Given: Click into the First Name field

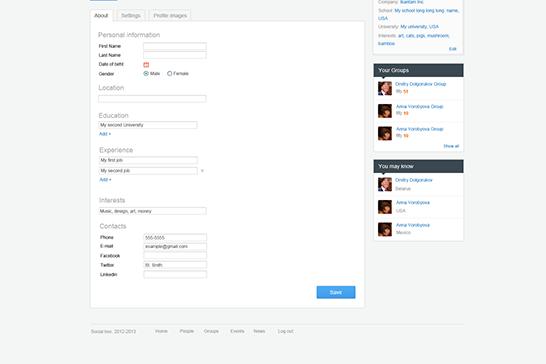Looking at the screenshot, I should (x=175, y=46).
